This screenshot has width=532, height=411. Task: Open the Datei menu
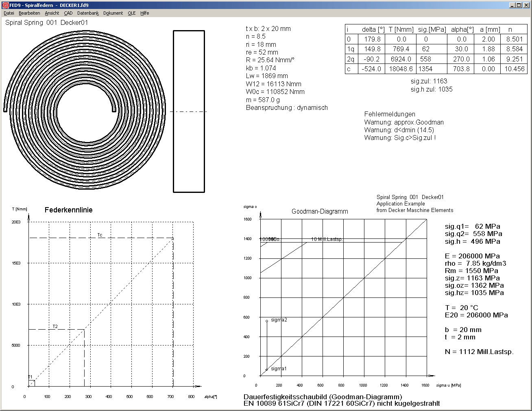tap(9, 13)
